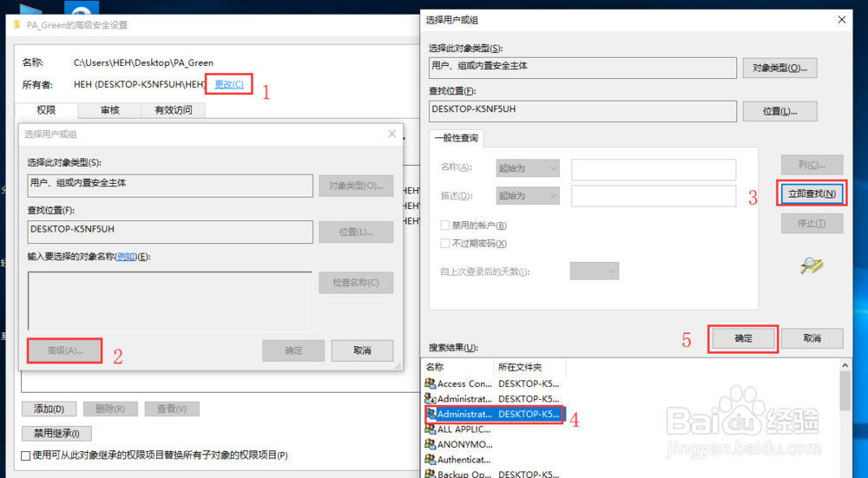Switch to the 有效访问 tab
Image resolution: width=868 pixels, height=478 pixels.
[174, 110]
